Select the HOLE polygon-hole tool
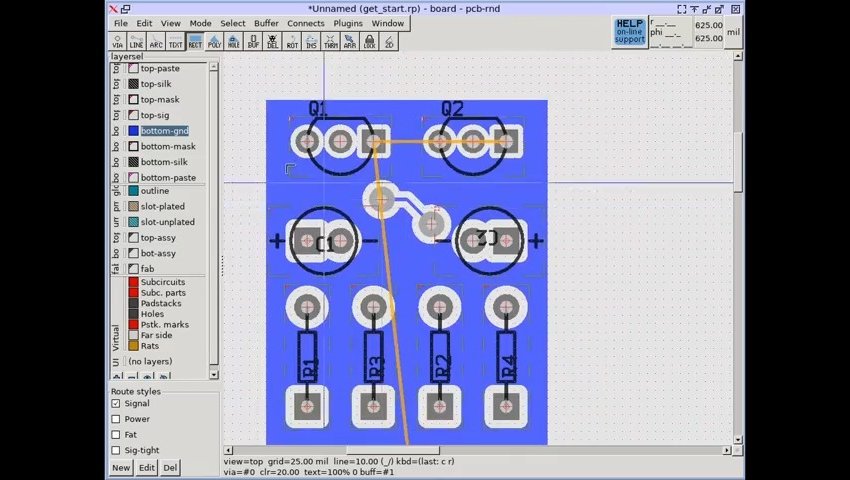Image resolution: width=850 pixels, height=480 pixels. [234, 42]
